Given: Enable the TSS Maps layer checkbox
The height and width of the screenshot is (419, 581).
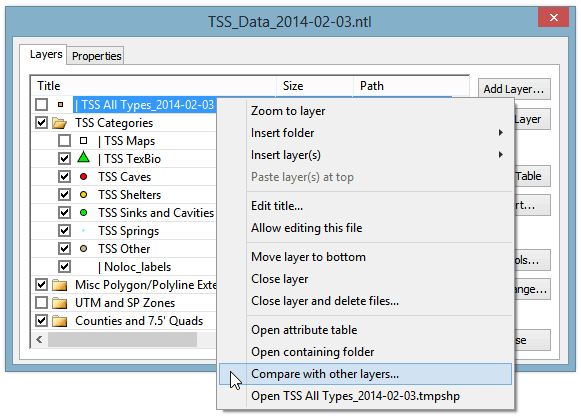Looking at the screenshot, I should pos(64,141).
